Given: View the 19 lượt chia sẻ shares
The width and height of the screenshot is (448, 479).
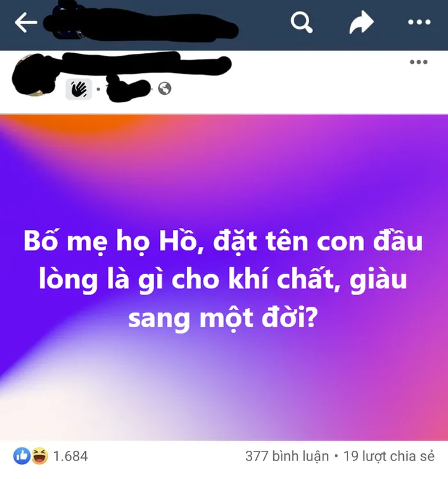Looking at the screenshot, I should click(x=388, y=457).
